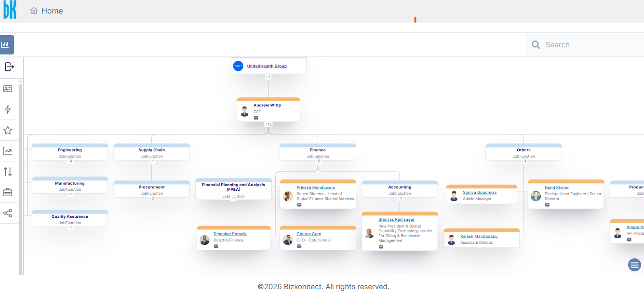This screenshot has height=294, width=644.
Task: Select the Quality Assurance card
Action: [70, 218]
